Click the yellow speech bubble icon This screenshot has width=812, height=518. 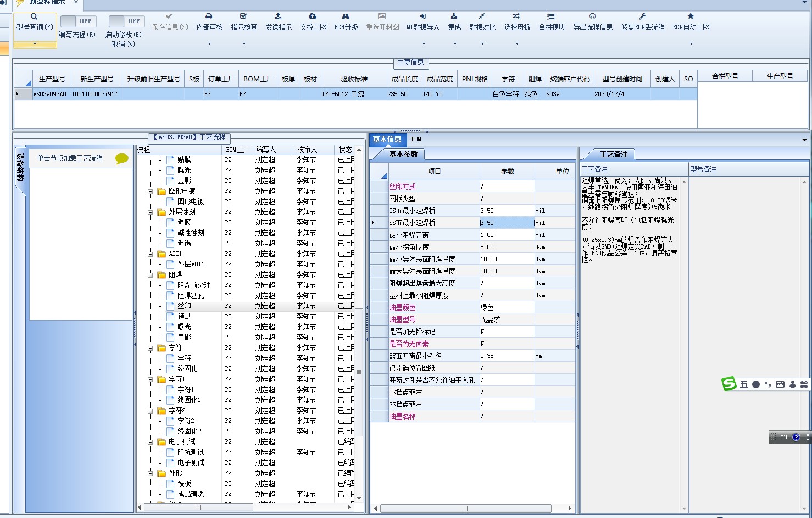[x=122, y=158]
